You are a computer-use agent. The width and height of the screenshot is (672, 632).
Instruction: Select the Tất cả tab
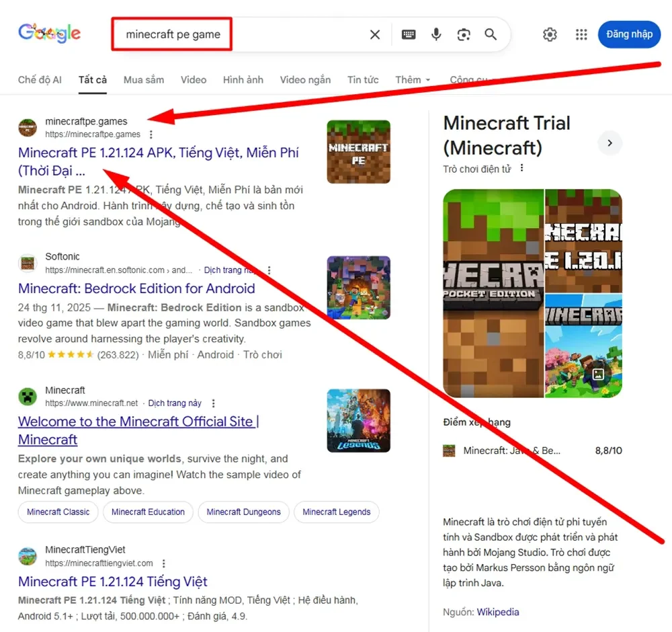(93, 80)
